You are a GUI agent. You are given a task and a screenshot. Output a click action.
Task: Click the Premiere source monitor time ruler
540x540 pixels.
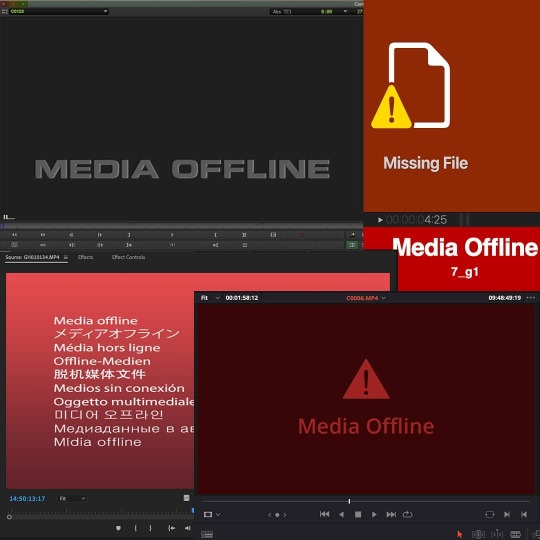coord(100,512)
